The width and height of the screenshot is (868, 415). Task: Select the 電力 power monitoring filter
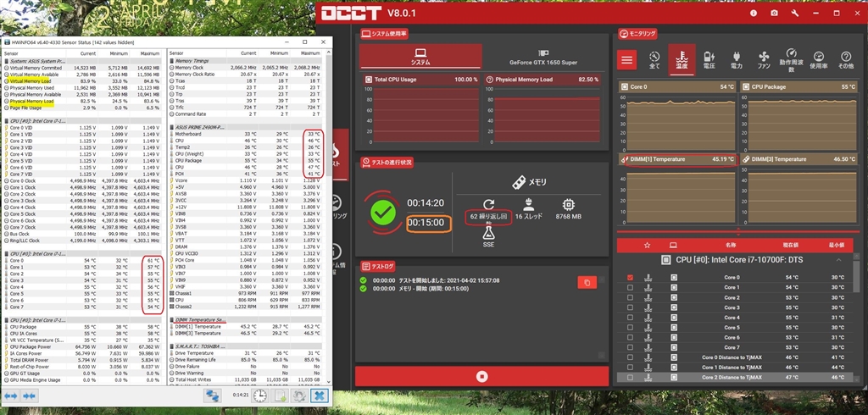(x=737, y=60)
